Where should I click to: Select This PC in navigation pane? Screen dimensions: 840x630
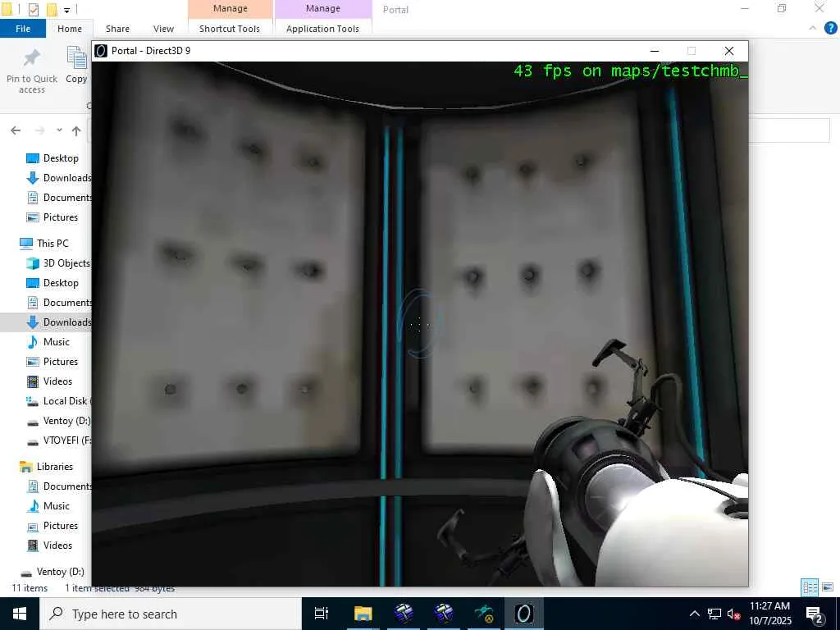coord(52,243)
